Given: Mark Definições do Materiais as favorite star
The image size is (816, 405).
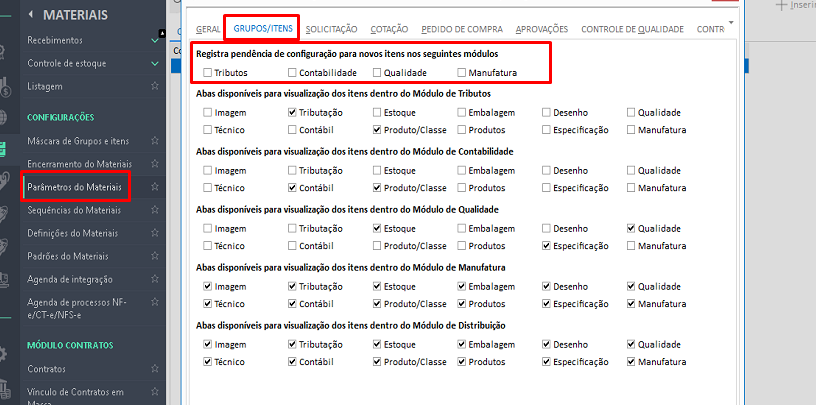Looking at the screenshot, I should coord(155,233).
